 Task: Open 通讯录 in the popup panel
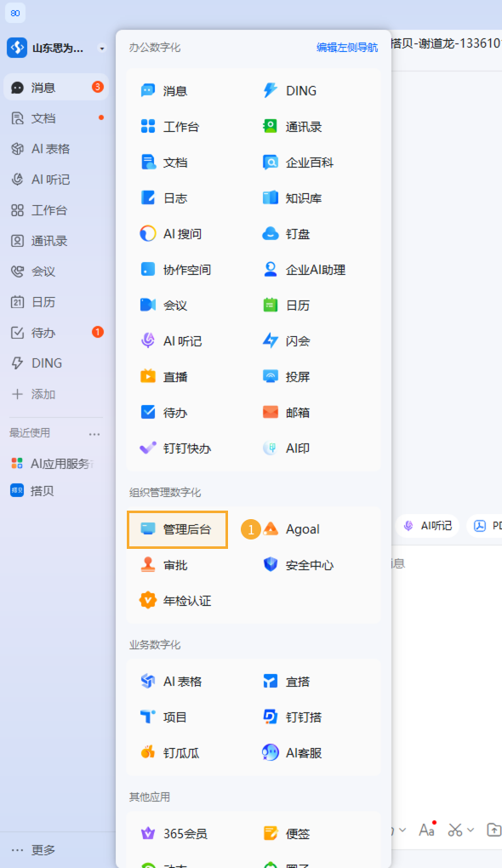point(292,127)
